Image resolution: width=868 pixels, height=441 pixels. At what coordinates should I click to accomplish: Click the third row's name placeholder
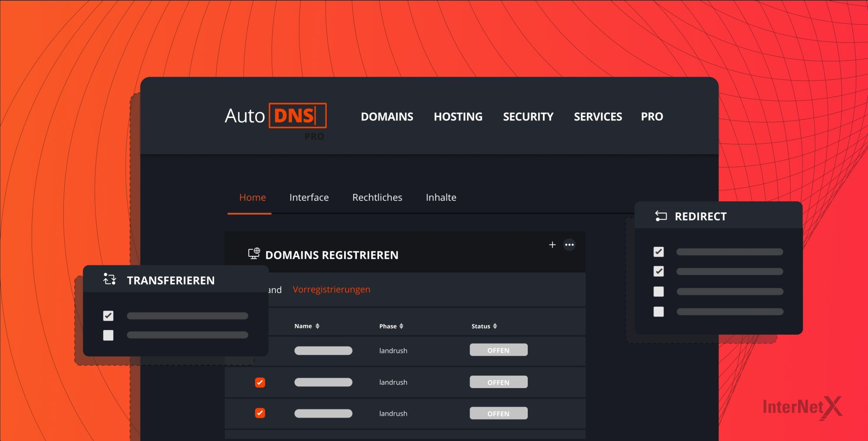[x=323, y=414]
